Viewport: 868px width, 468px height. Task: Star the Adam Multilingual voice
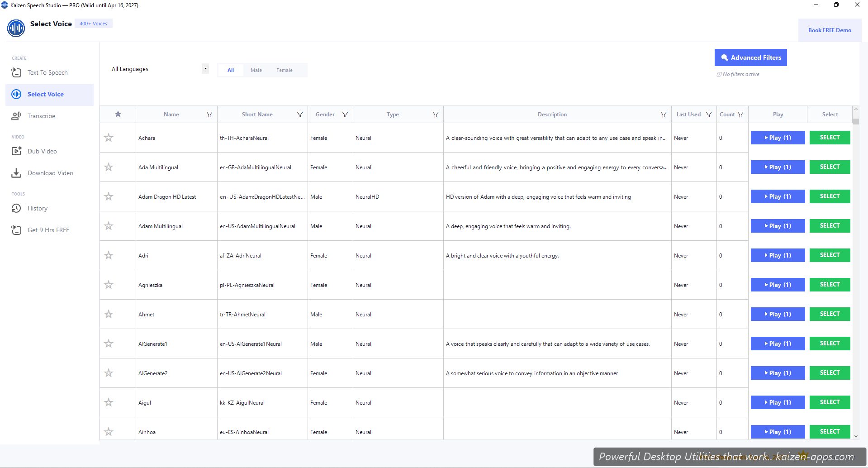[x=109, y=226]
